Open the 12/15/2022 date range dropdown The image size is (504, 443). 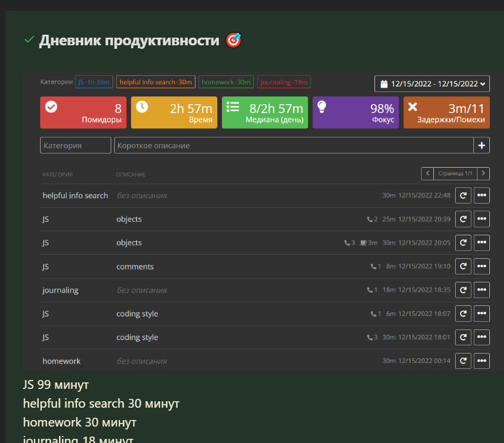[432, 84]
